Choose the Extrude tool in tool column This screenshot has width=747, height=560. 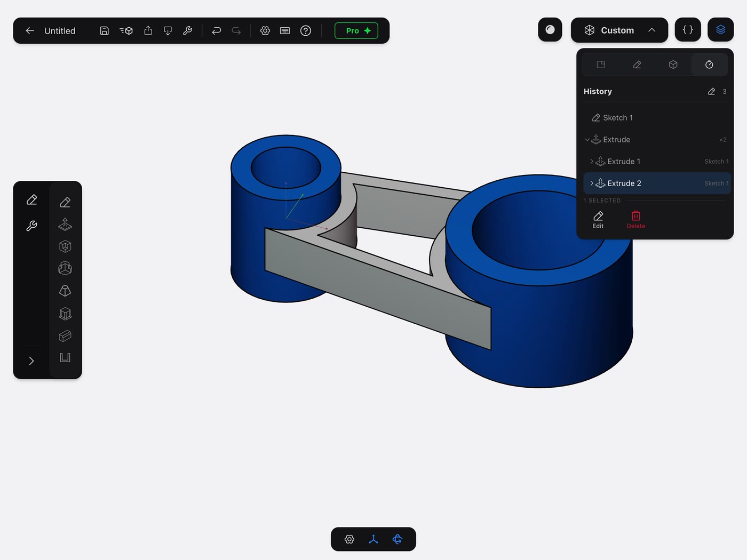[65, 225]
